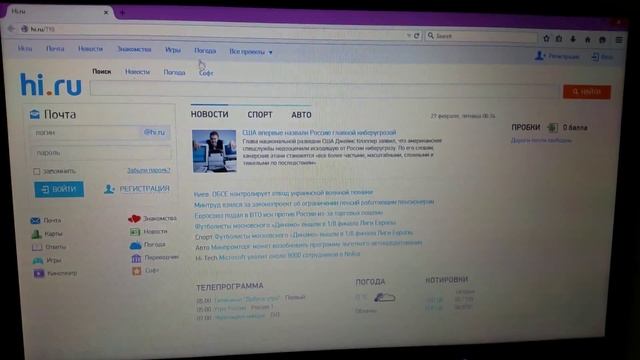This screenshot has width=640, height=360.
Task: Click the Кинотеатр purple icon
Action: click(39, 273)
